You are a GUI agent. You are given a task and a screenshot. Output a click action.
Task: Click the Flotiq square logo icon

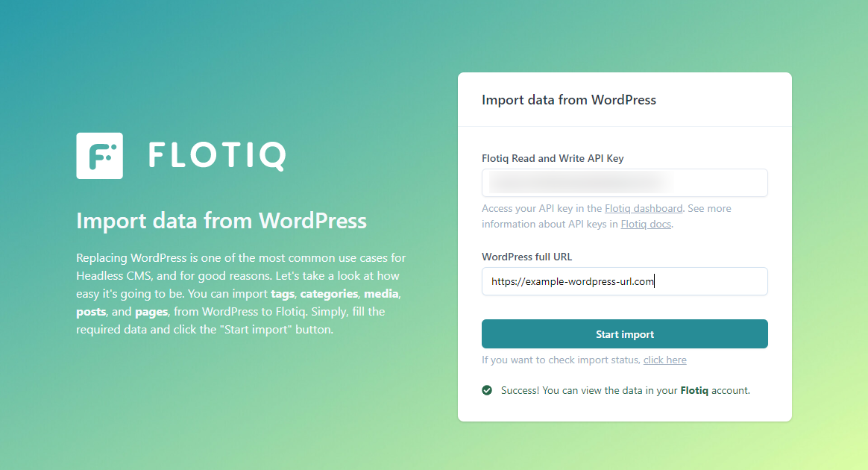pyautogui.click(x=100, y=156)
